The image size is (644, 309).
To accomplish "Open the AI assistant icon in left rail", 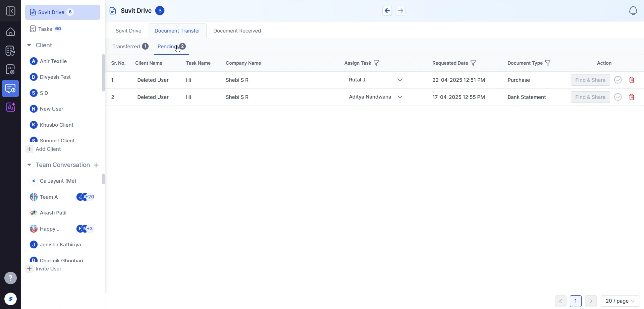I will pos(10,107).
